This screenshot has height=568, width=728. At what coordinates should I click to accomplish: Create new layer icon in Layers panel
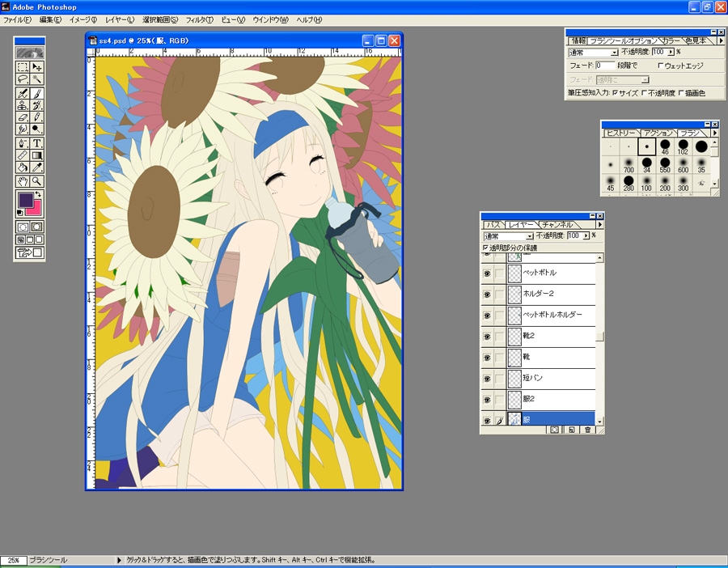pyautogui.click(x=572, y=430)
